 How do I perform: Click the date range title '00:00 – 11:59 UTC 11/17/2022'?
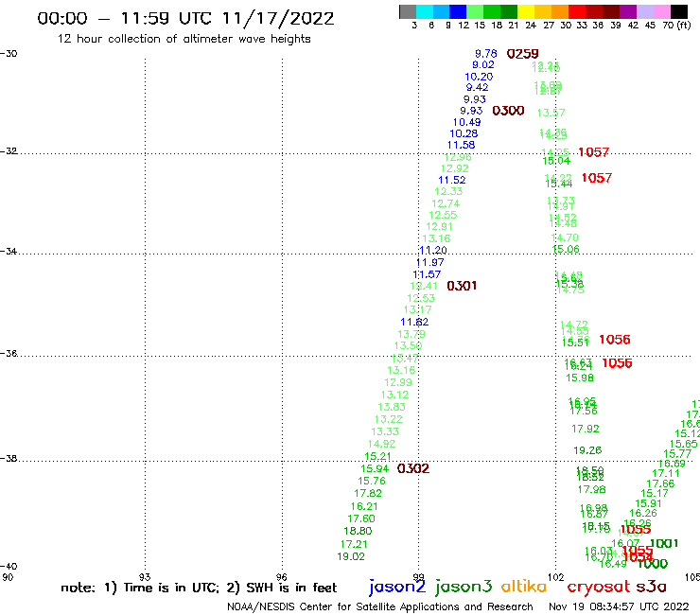point(185,18)
